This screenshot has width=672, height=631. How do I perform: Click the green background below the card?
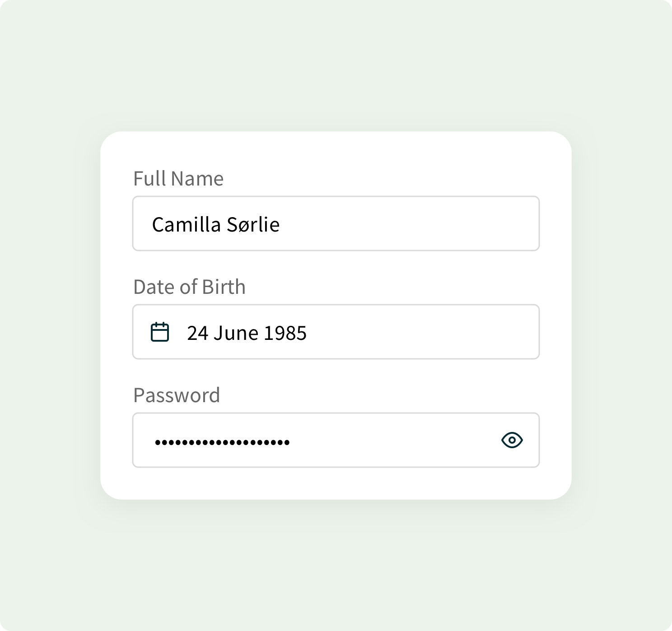336,564
